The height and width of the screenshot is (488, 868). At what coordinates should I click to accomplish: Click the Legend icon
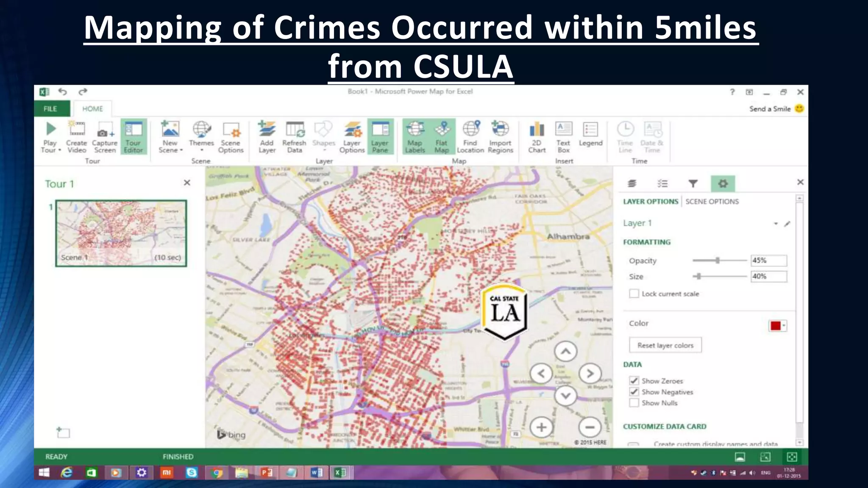pyautogui.click(x=590, y=130)
